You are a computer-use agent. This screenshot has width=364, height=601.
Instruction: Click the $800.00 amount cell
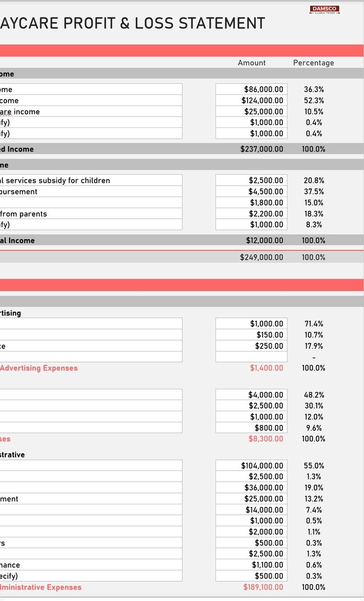[251, 428]
